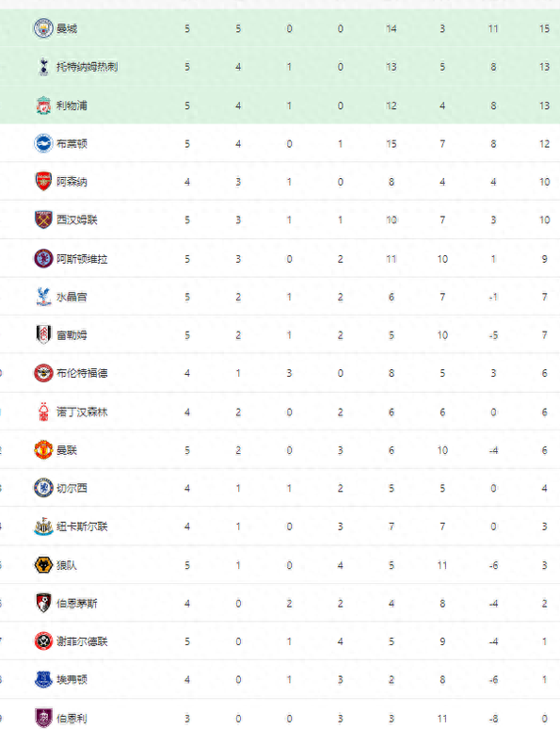Click the Nottingham Forest tree crest

43,412
